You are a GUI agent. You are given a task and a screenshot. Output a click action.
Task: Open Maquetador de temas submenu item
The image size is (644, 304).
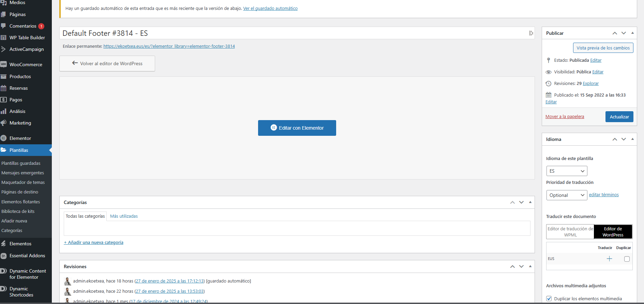point(23,183)
